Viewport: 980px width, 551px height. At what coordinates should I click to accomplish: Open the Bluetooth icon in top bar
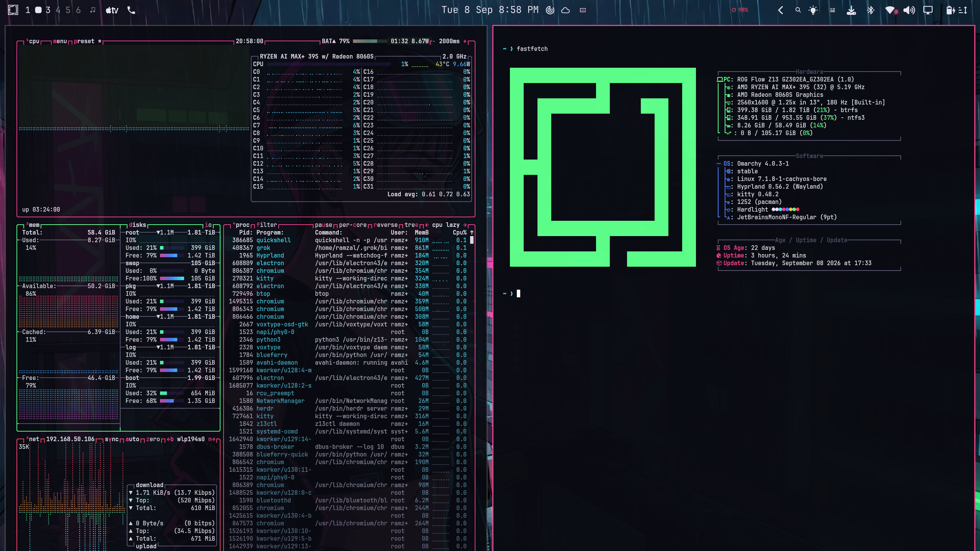pyautogui.click(x=871, y=10)
